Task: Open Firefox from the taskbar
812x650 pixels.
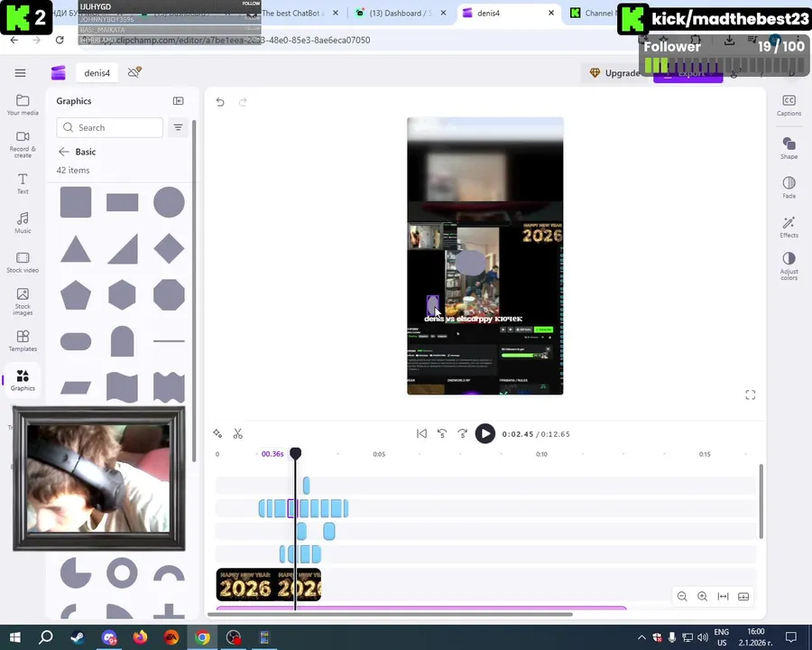Action: coord(140,637)
